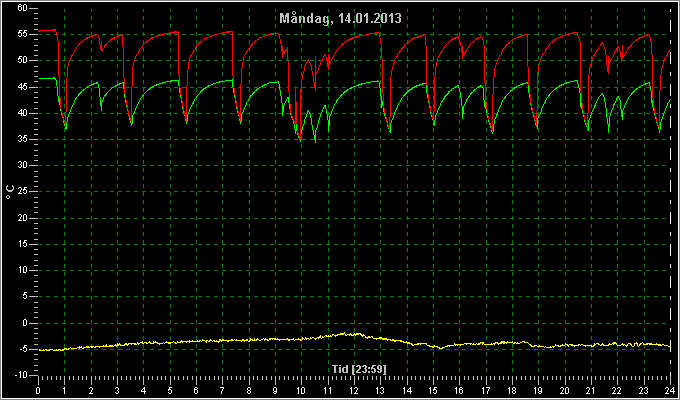Click the y-axis value '20'
The image size is (680, 400).
[23, 218]
